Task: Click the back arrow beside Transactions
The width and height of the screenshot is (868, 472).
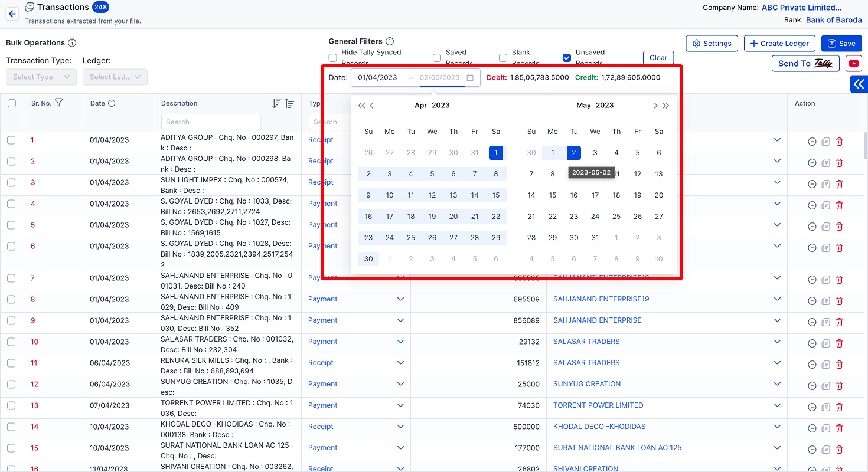Action: click(x=12, y=13)
